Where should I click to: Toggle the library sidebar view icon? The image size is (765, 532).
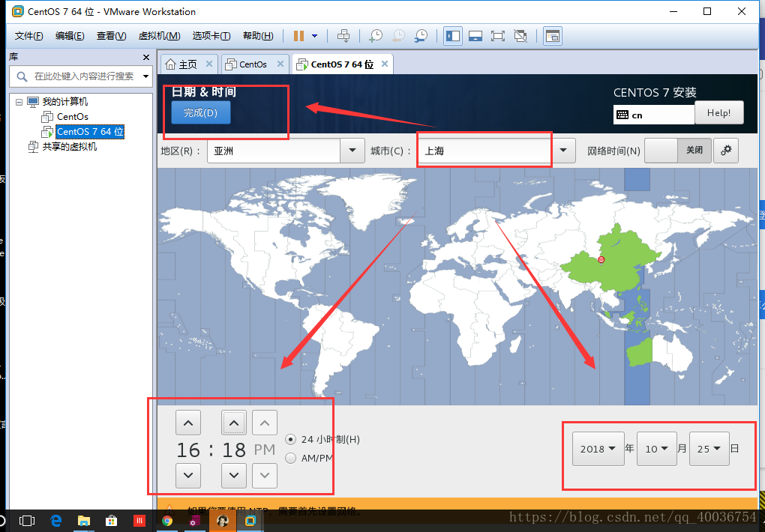tap(453, 36)
